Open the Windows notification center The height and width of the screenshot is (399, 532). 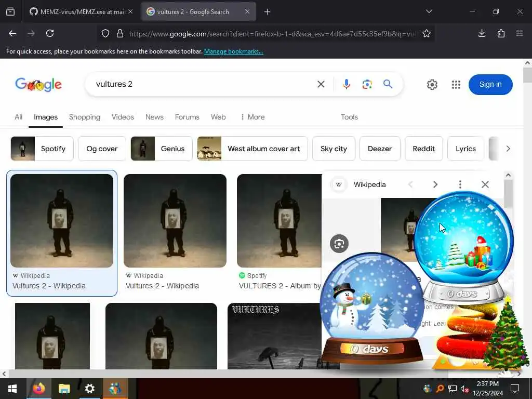click(x=515, y=389)
